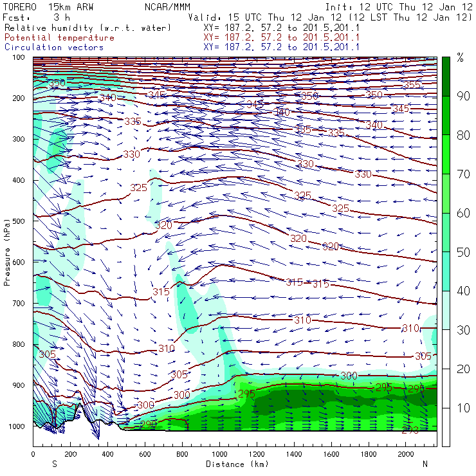Click the blue 'Circulation vectors' legend label
476x476 pixels.
pyautogui.click(x=54, y=48)
